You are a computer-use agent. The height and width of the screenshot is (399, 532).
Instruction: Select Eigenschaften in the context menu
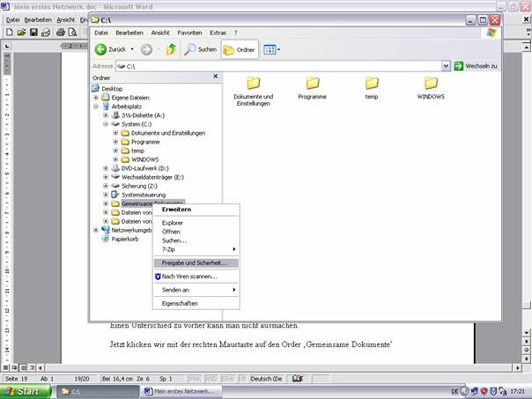(x=180, y=303)
